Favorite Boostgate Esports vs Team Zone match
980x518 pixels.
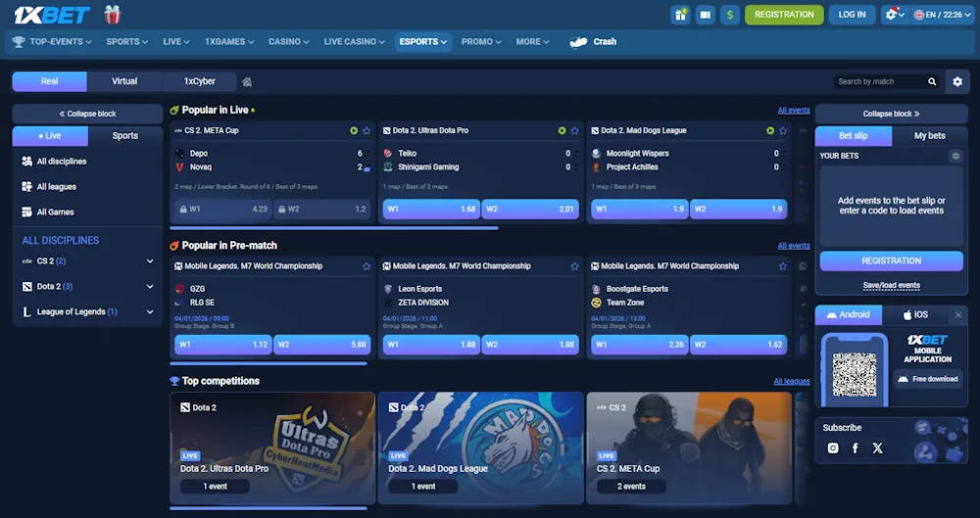pyautogui.click(x=782, y=266)
